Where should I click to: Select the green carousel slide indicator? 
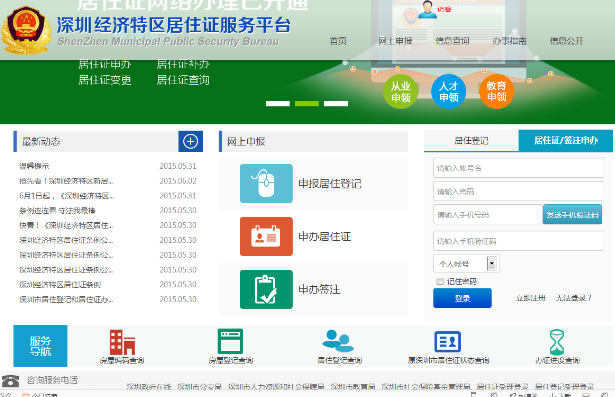click(307, 104)
